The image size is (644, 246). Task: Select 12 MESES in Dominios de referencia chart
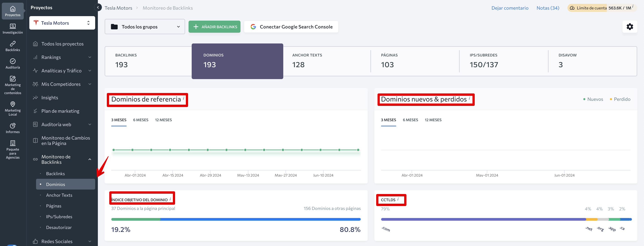coord(163,120)
